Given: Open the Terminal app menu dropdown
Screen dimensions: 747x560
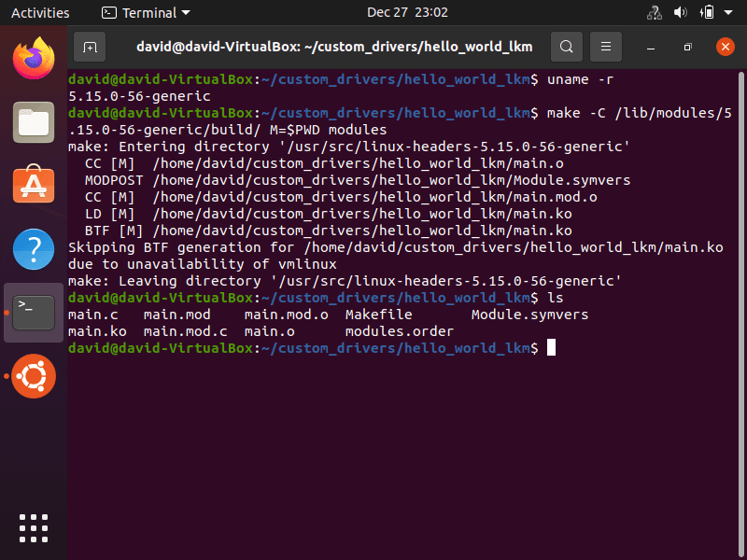Looking at the screenshot, I should (x=140, y=13).
